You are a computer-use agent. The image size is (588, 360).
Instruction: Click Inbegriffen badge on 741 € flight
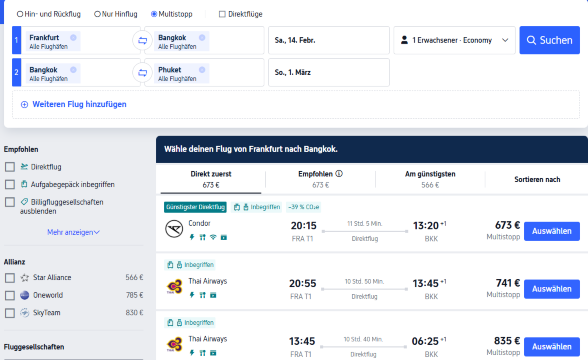tap(190, 265)
